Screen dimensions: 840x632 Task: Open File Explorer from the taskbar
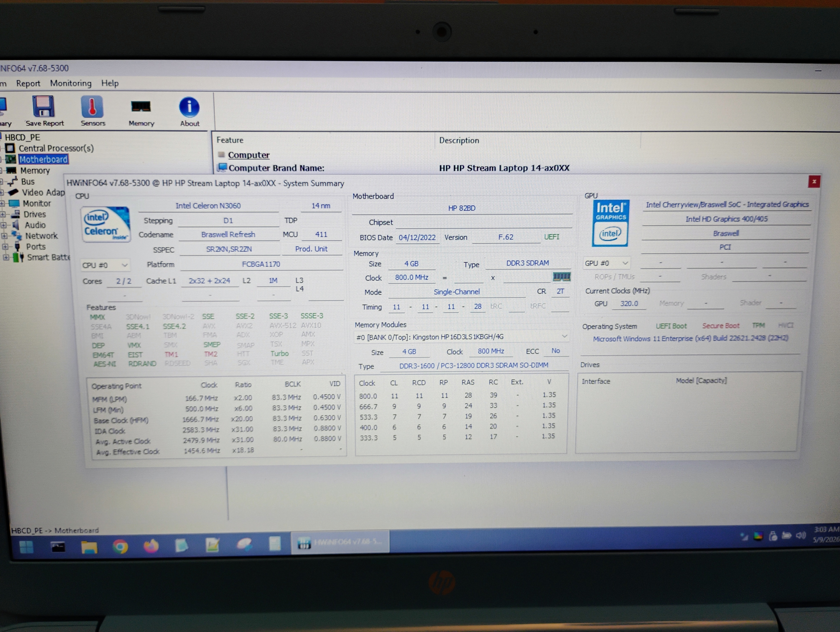pos(89,547)
